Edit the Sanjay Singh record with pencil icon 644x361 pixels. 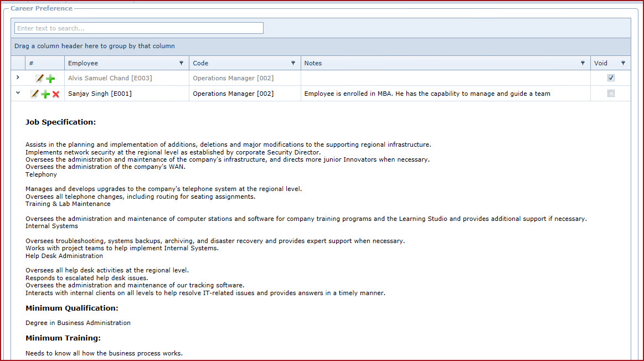point(34,94)
